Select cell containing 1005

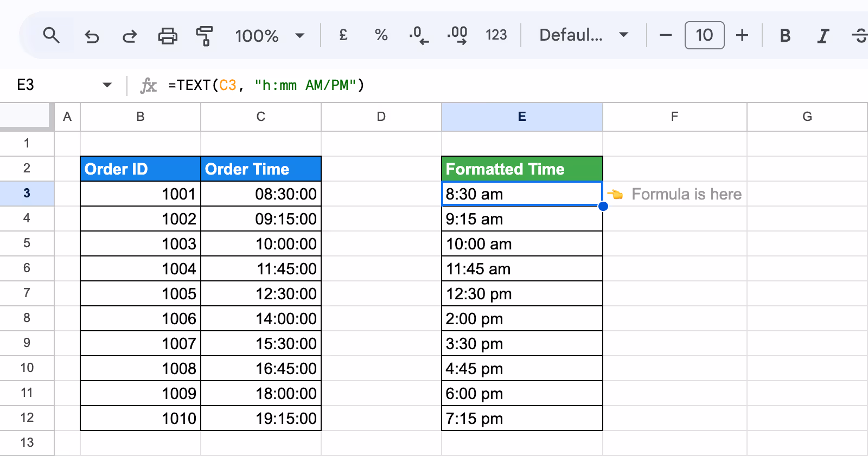coord(141,294)
